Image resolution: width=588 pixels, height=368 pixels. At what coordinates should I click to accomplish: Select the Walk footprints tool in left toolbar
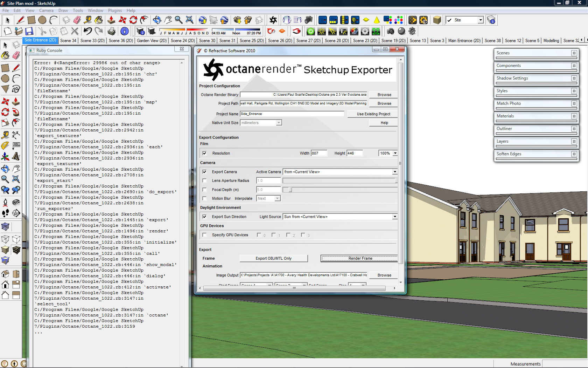pyautogui.click(x=5, y=213)
